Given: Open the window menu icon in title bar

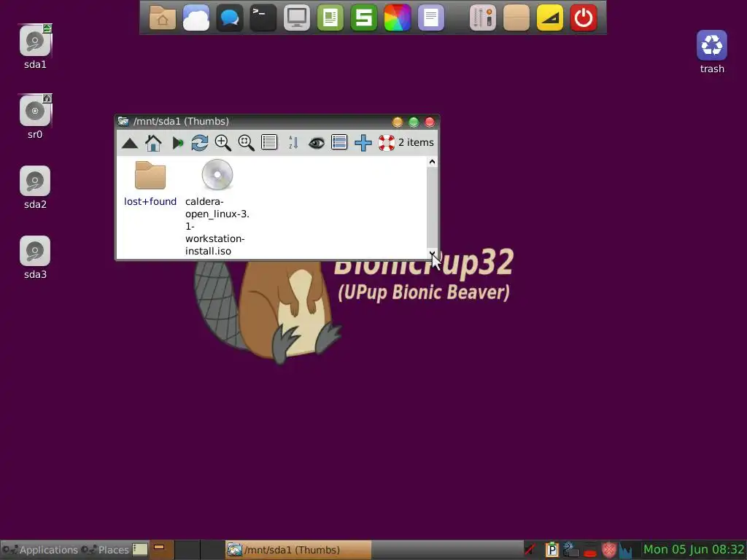Looking at the screenshot, I should [123, 122].
